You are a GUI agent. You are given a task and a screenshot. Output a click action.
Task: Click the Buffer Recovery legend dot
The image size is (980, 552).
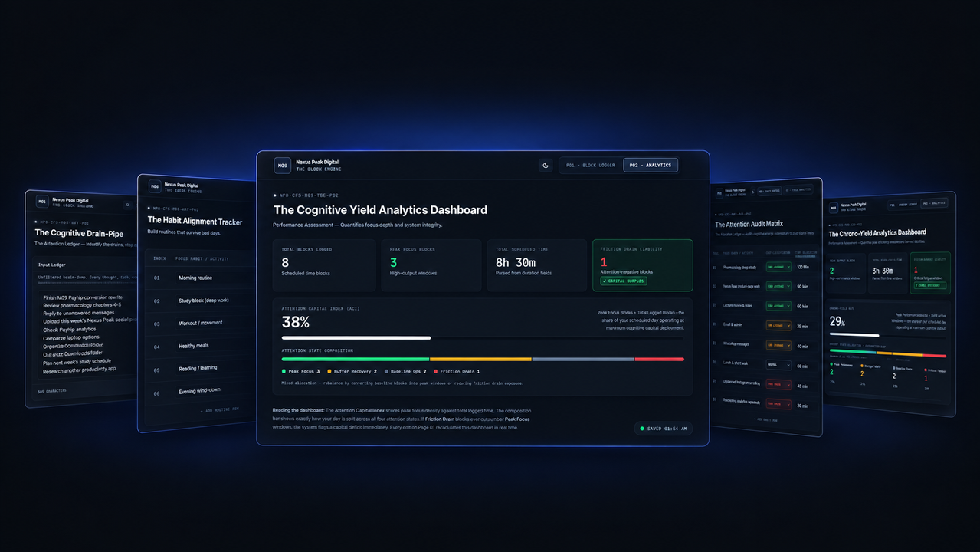[x=328, y=371]
